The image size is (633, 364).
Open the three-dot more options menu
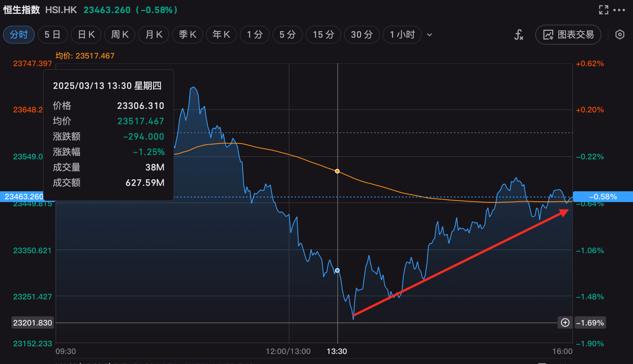[619, 10]
